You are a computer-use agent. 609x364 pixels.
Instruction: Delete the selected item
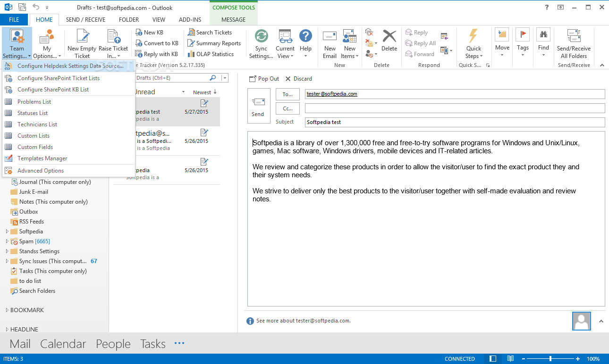(x=389, y=40)
